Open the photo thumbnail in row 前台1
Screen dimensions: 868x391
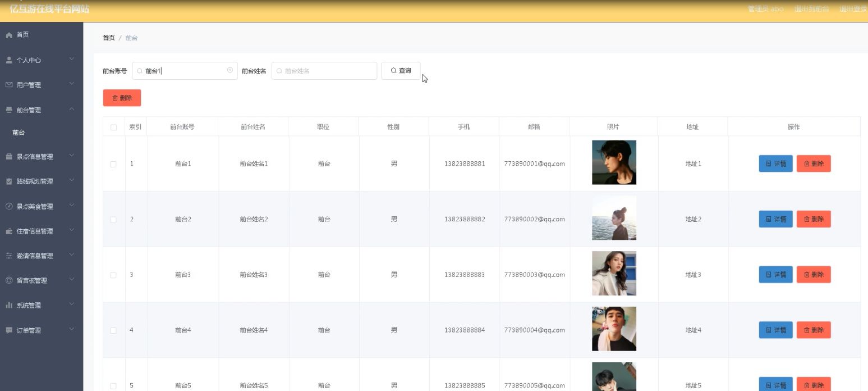click(x=614, y=162)
